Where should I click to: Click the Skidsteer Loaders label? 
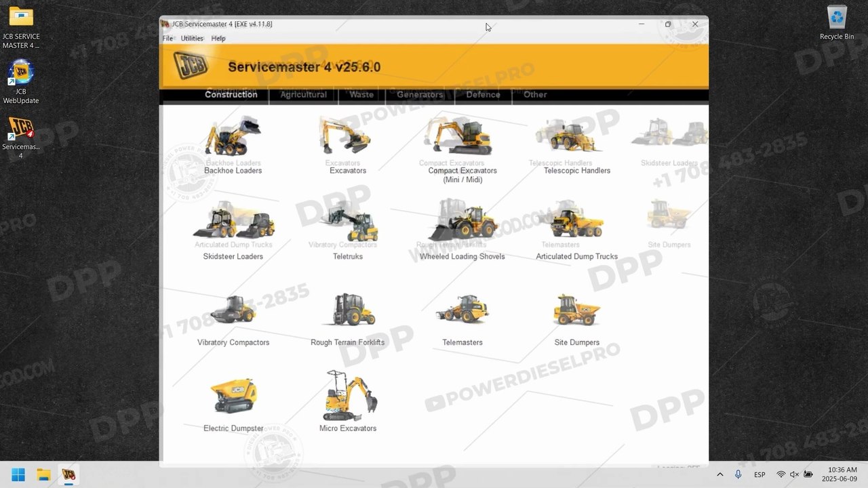click(233, 257)
